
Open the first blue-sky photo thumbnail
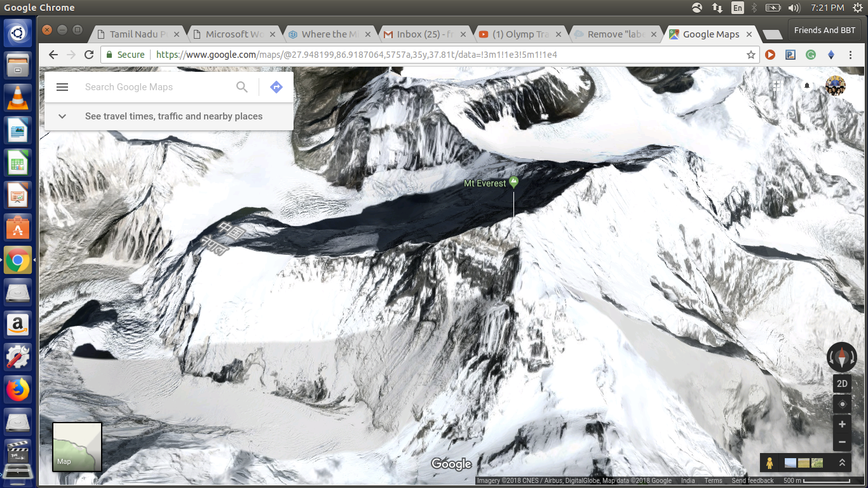pyautogui.click(x=790, y=463)
